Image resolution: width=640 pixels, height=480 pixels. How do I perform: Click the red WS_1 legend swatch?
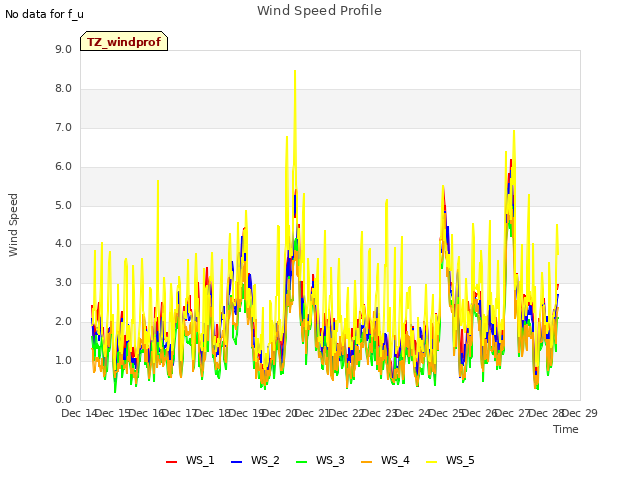[x=171, y=462]
